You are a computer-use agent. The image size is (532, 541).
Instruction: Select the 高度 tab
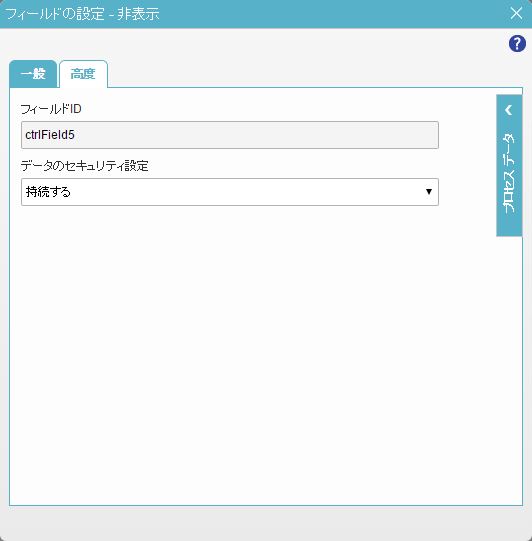click(83, 74)
